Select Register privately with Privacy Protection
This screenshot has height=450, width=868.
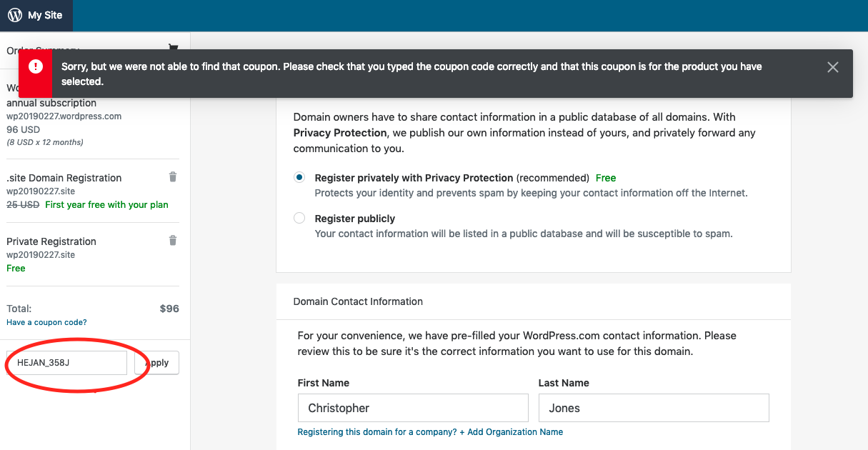(299, 178)
